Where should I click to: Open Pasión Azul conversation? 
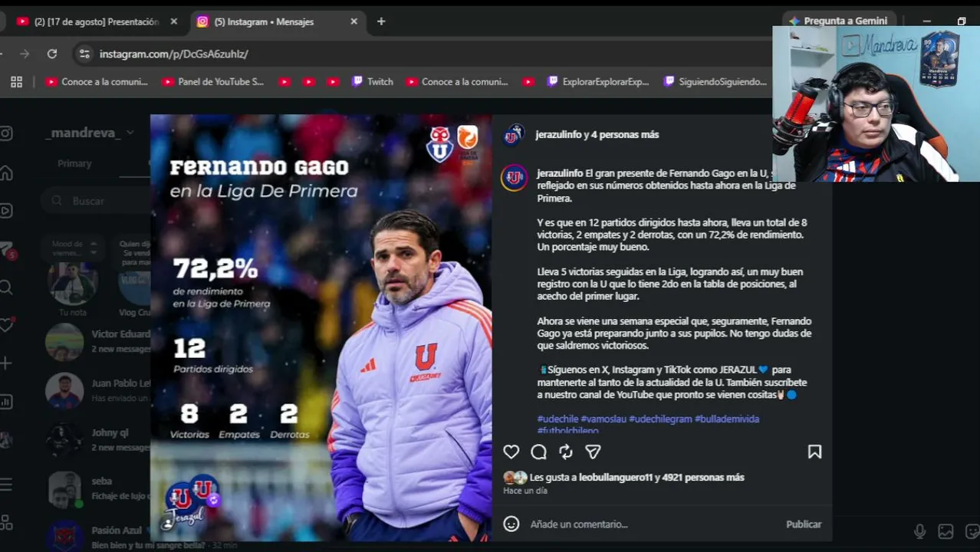pos(97,537)
